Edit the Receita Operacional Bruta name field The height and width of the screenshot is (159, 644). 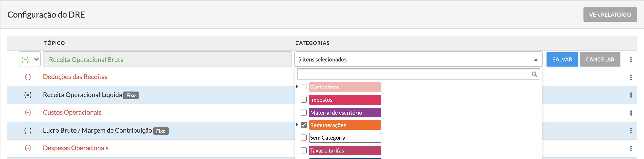pyautogui.click(x=167, y=59)
